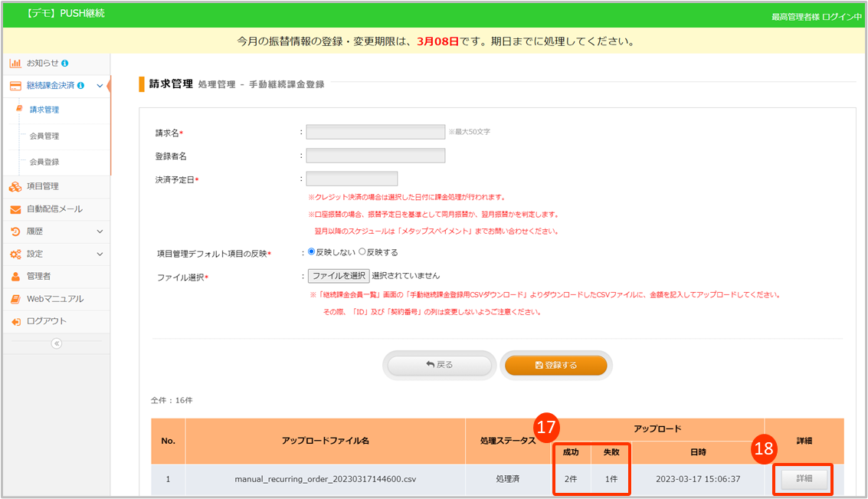This screenshot has width=868, height=499.
Task: Click the 自動配信メール envelope icon
Action: 15,209
